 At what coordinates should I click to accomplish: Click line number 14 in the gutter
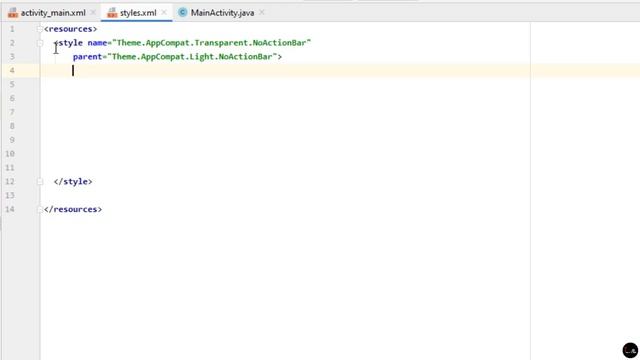tap(10, 209)
